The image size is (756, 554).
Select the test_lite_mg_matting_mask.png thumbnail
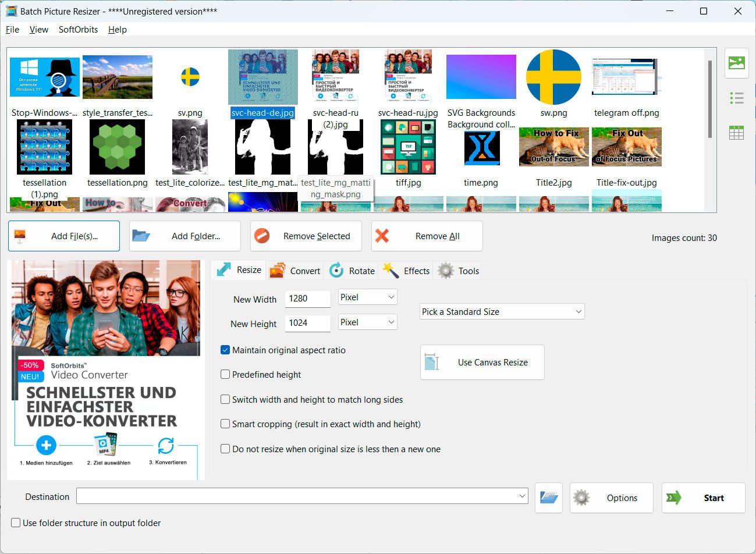pyautogui.click(x=336, y=147)
